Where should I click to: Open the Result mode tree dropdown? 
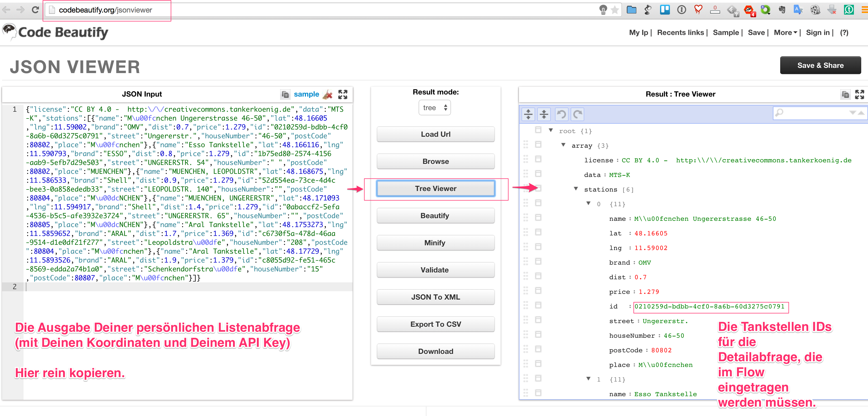[435, 108]
